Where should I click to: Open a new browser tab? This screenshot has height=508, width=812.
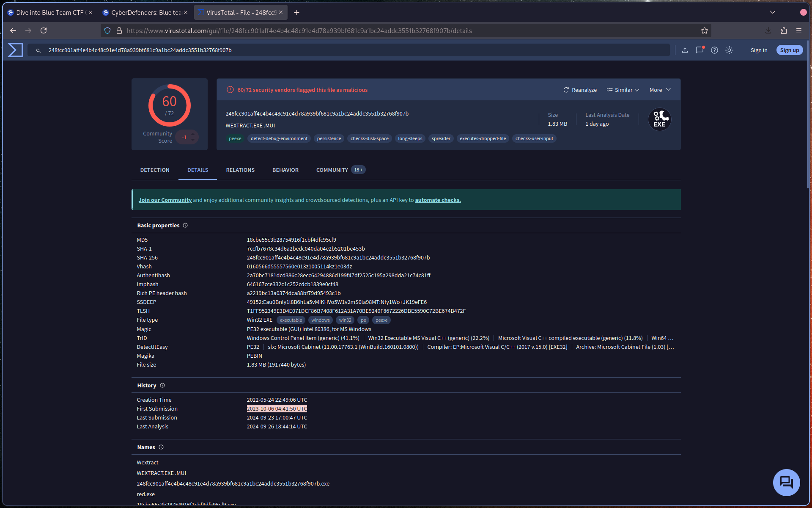coord(297,13)
